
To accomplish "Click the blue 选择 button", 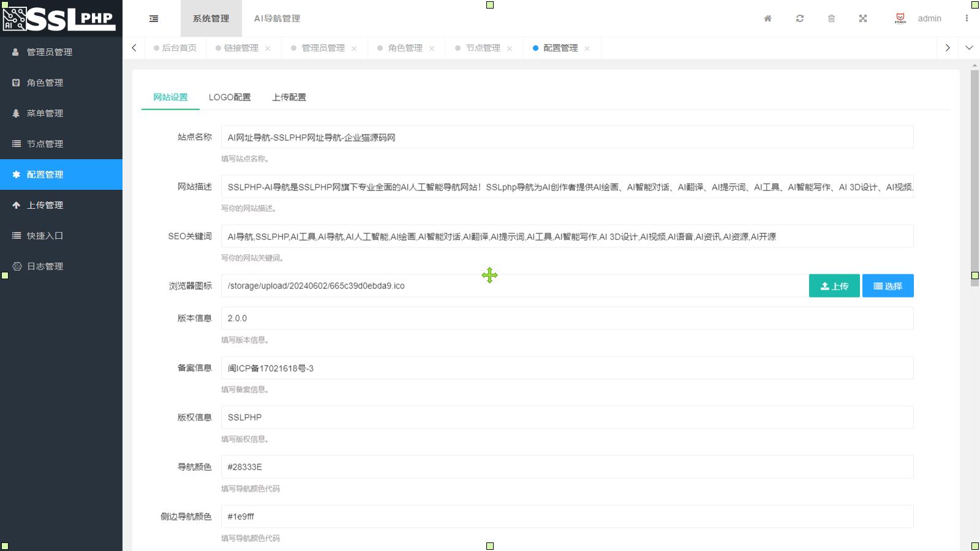I will coord(888,286).
